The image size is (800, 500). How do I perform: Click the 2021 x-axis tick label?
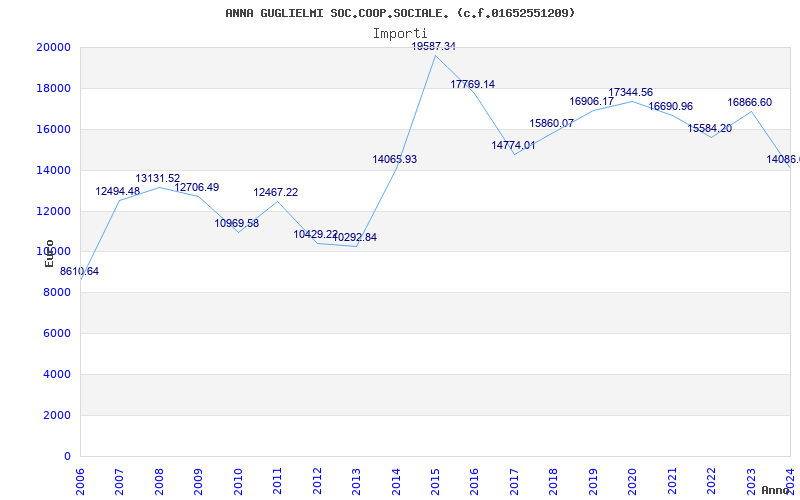tap(672, 481)
